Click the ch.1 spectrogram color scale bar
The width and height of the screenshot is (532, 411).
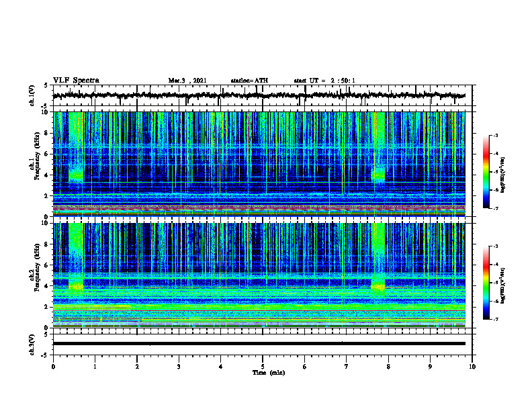[x=486, y=172]
